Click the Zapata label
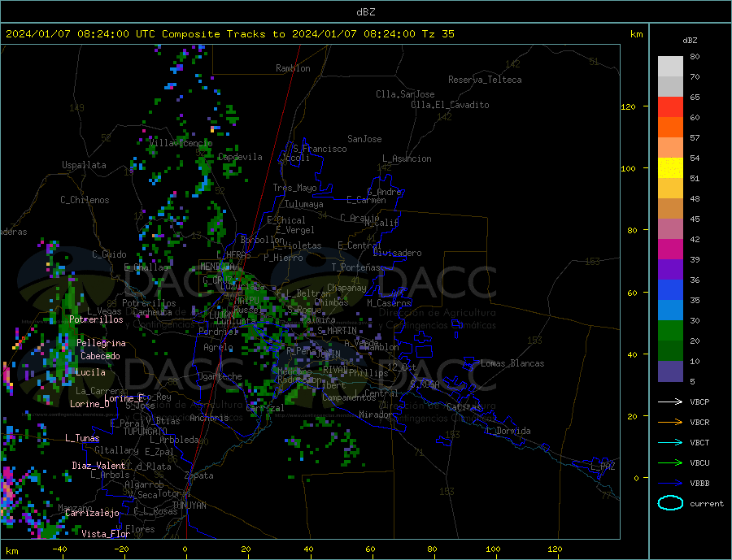Screen dimensions: 732x560 click(198, 476)
